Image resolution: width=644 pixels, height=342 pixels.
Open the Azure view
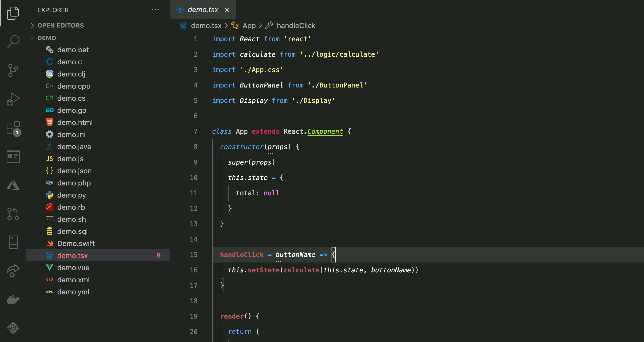click(x=13, y=185)
